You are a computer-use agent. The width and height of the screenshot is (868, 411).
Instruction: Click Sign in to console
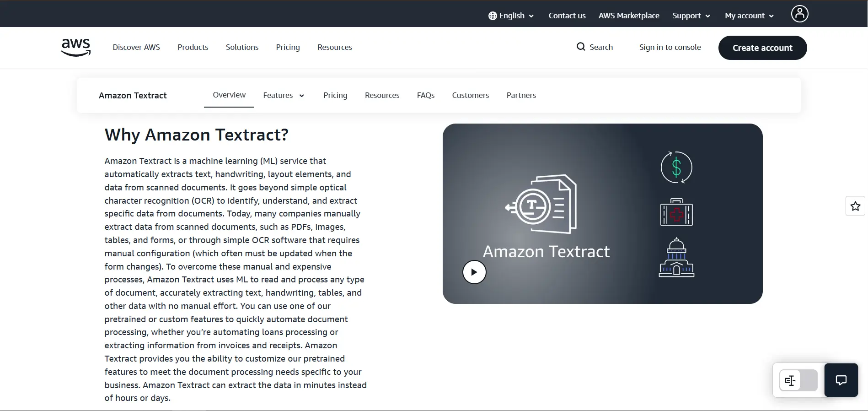[x=670, y=47]
